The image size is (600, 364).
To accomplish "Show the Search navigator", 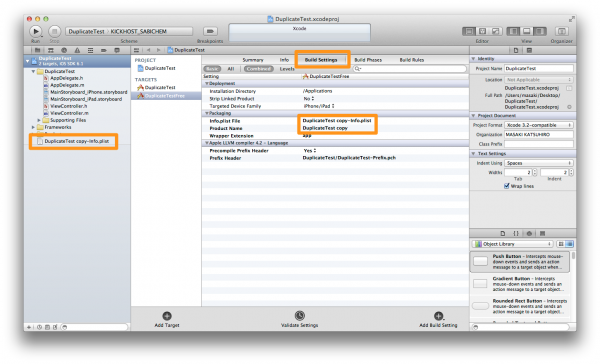I will click(64, 50).
